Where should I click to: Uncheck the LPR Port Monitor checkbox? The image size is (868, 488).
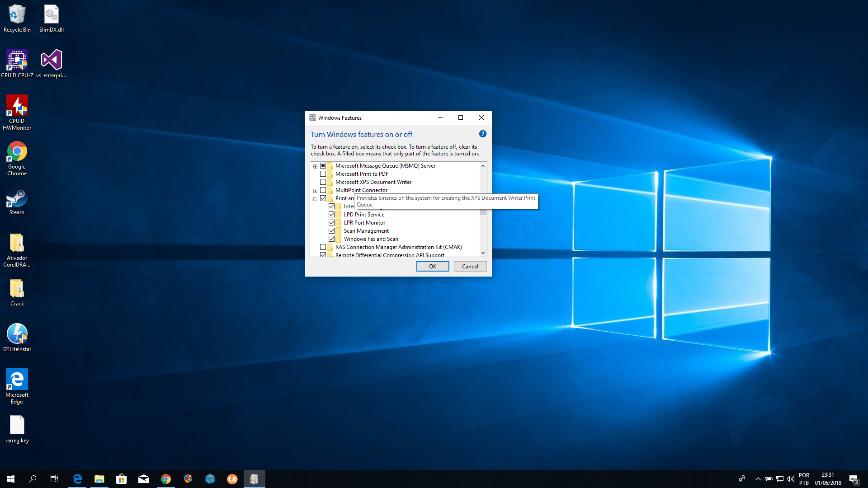click(332, 223)
